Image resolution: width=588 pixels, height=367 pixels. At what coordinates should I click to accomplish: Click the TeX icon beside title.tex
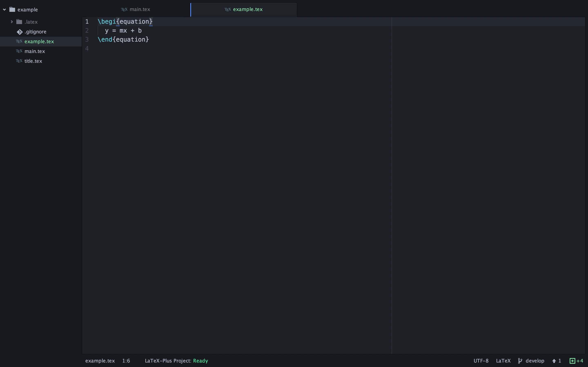click(x=19, y=61)
